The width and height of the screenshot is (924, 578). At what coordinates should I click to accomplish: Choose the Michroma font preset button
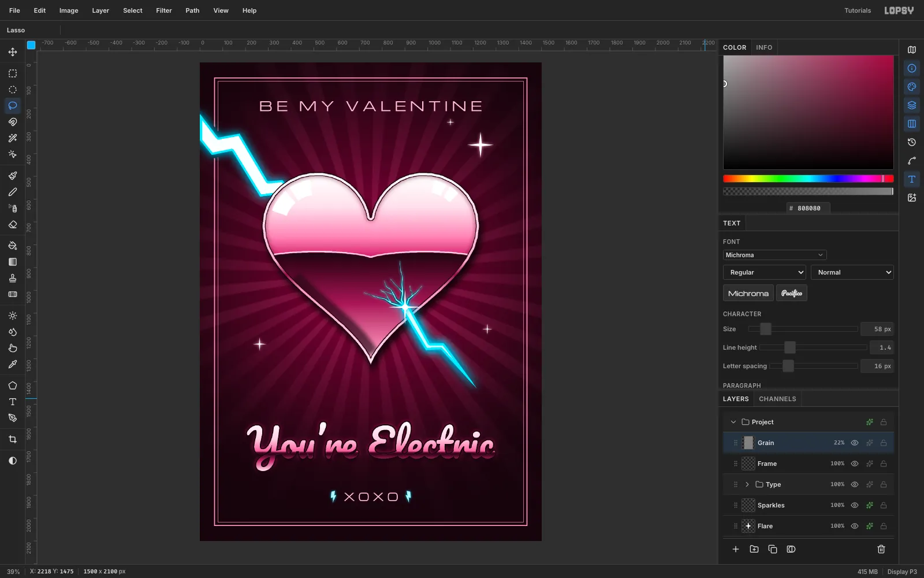coord(748,293)
